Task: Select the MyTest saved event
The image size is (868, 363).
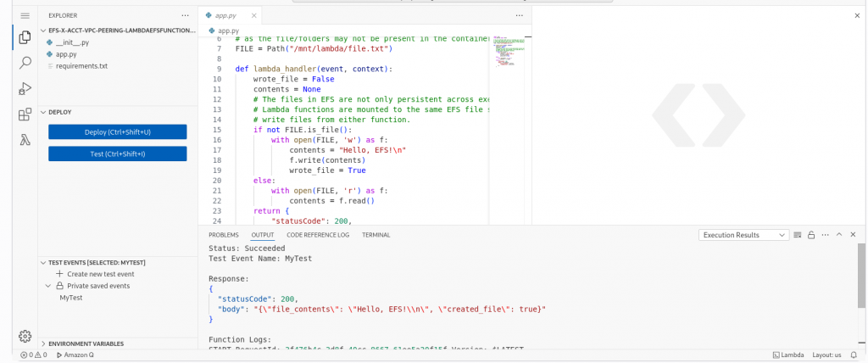Action: tap(71, 298)
